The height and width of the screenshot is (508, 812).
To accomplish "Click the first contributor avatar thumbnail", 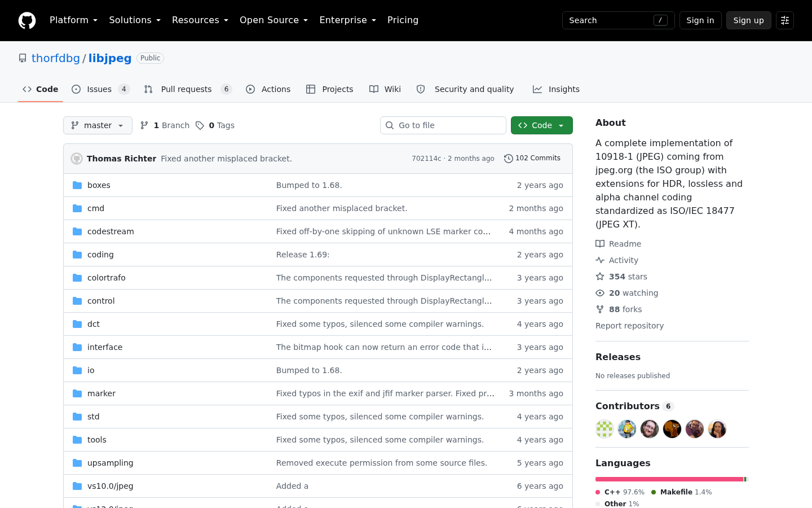I will click(604, 429).
